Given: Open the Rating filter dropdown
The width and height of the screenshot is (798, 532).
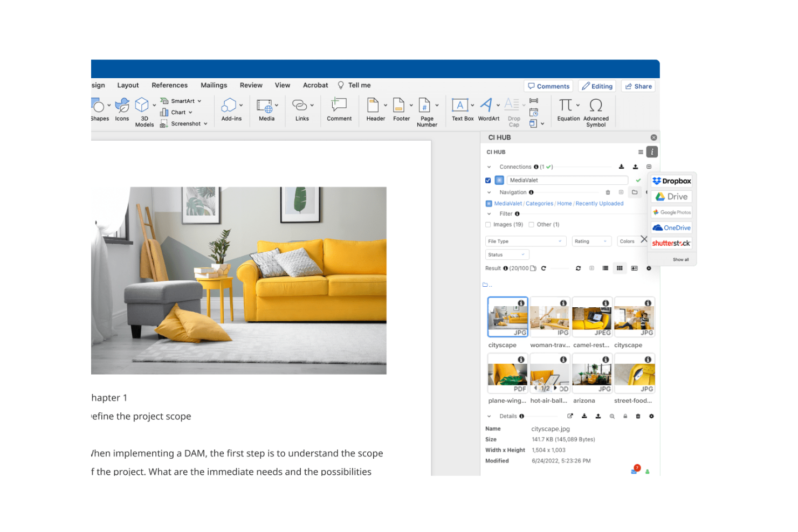Looking at the screenshot, I should pyautogui.click(x=591, y=241).
